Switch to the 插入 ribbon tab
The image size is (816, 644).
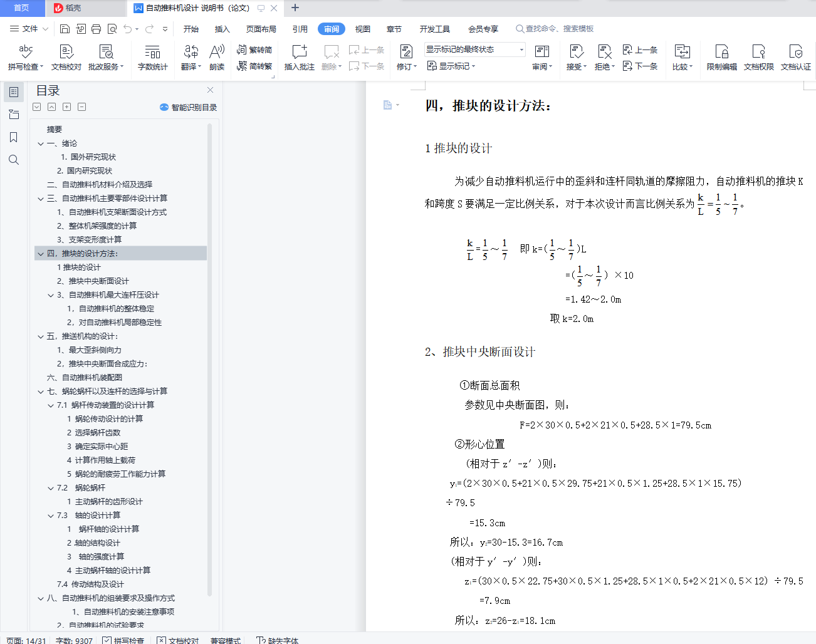pyautogui.click(x=222, y=29)
